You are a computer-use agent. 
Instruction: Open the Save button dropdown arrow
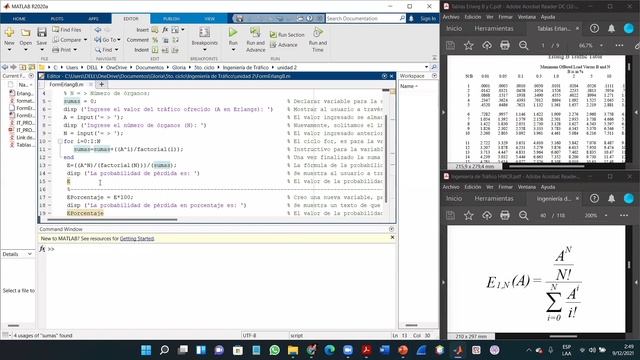coord(42,50)
